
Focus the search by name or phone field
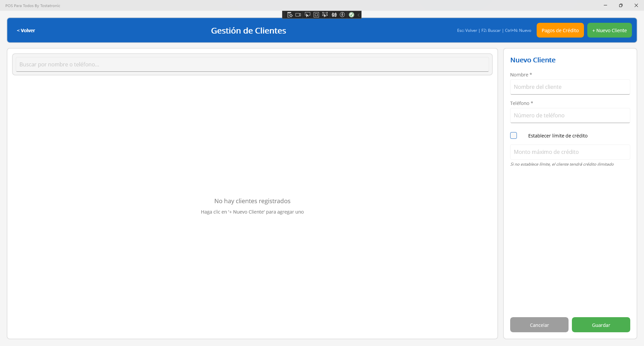[252, 64]
